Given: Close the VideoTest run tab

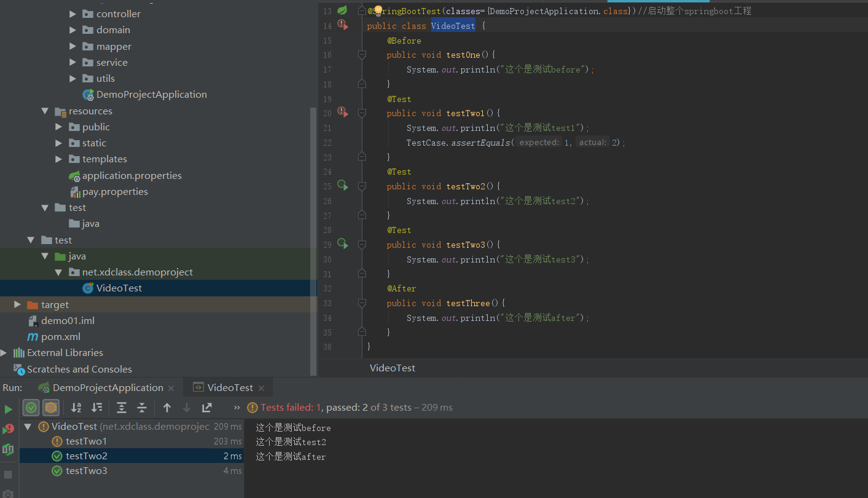Looking at the screenshot, I should click(x=261, y=388).
